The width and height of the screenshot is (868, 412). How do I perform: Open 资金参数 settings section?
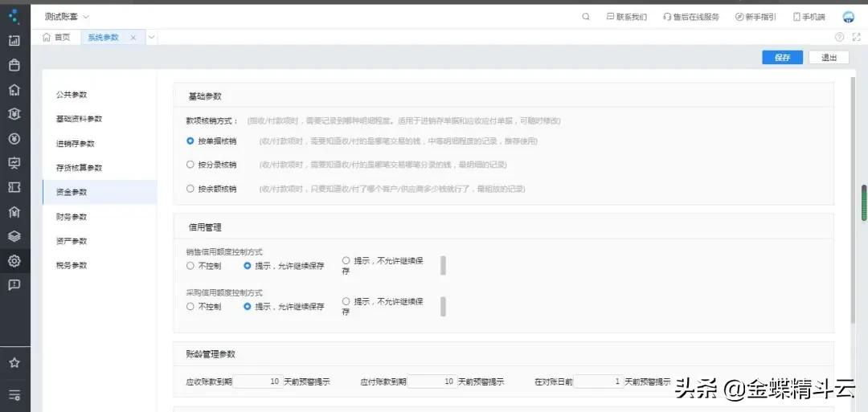click(x=100, y=192)
